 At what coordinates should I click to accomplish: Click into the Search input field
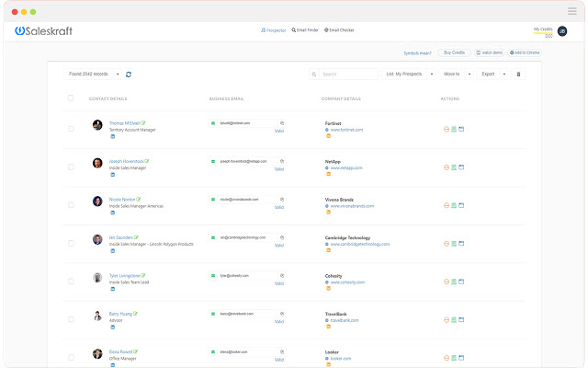coord(347,74)
